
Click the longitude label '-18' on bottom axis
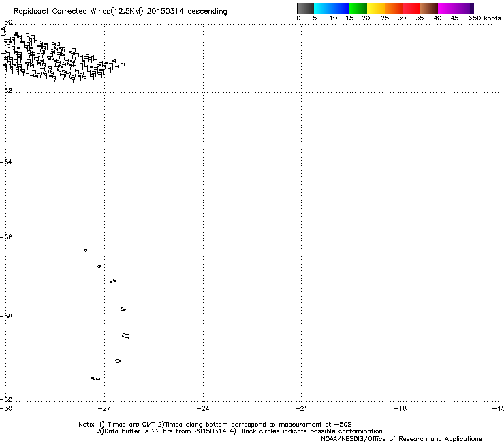400,408
